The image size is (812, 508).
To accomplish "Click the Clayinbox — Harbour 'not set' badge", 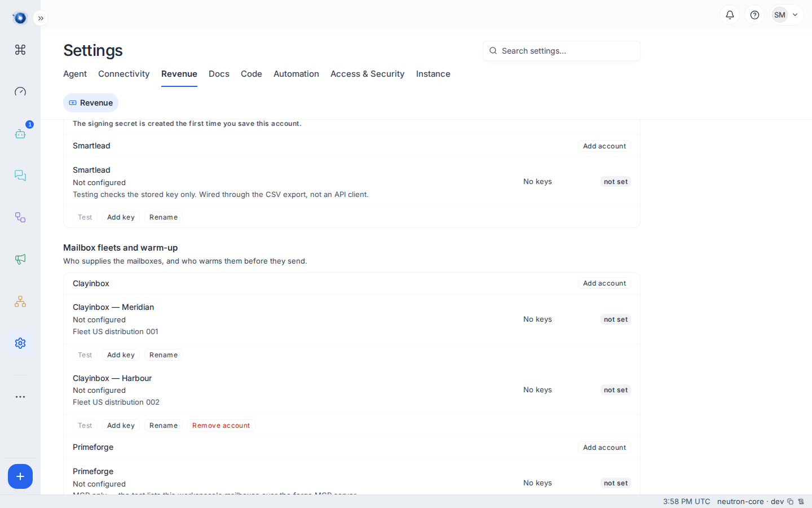I will click(x=616, y=390).
